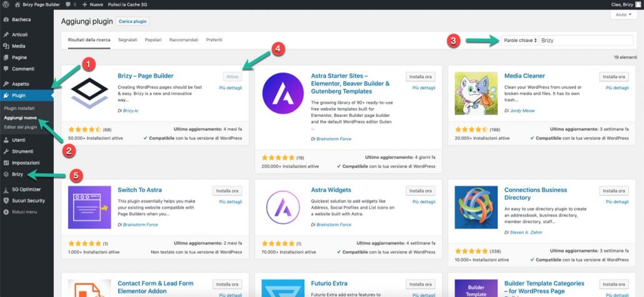Click the Brizy.io author link
644x297 pixels.
click(130, 111)
